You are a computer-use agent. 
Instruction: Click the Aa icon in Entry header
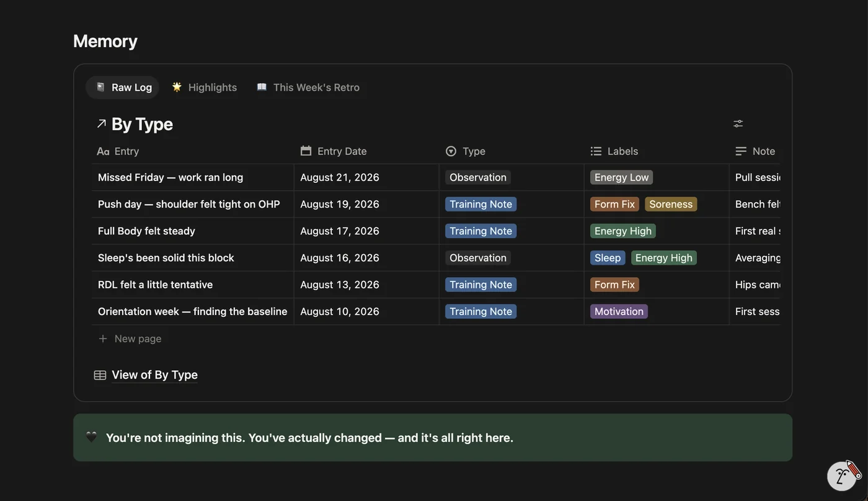click(x=103, y=151)
